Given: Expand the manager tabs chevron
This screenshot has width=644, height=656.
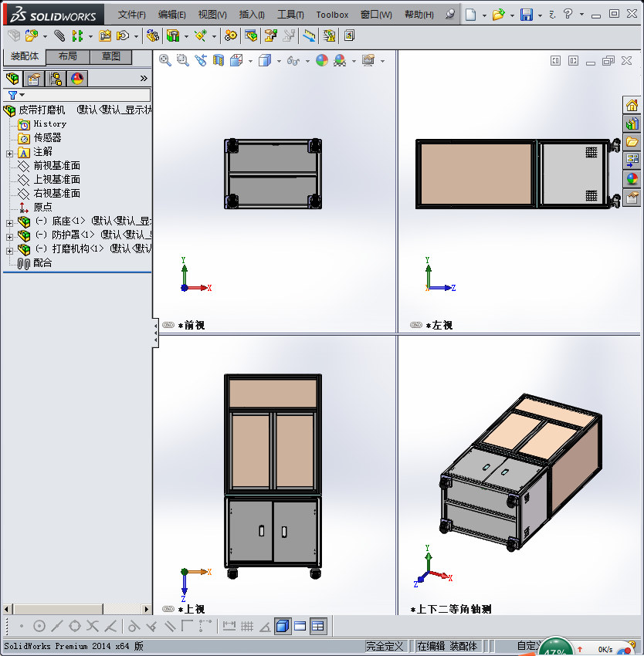Looking at the screenshot, I should (144, 78).
